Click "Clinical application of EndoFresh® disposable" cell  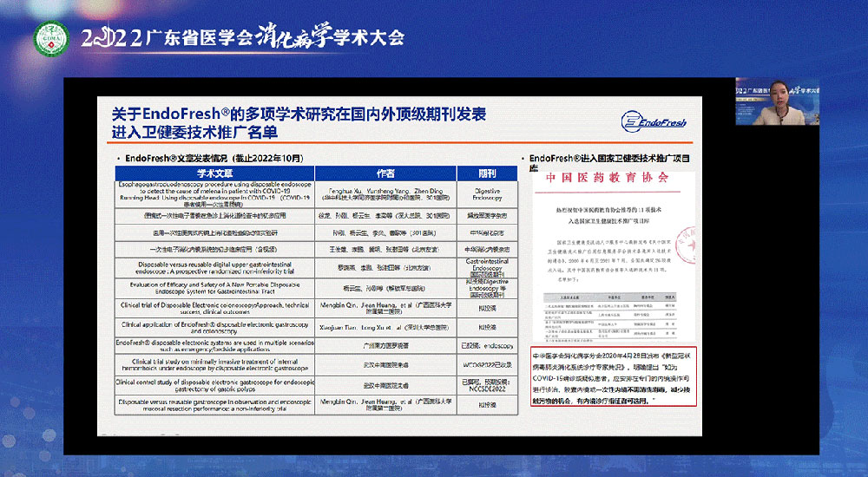[214, 328]
